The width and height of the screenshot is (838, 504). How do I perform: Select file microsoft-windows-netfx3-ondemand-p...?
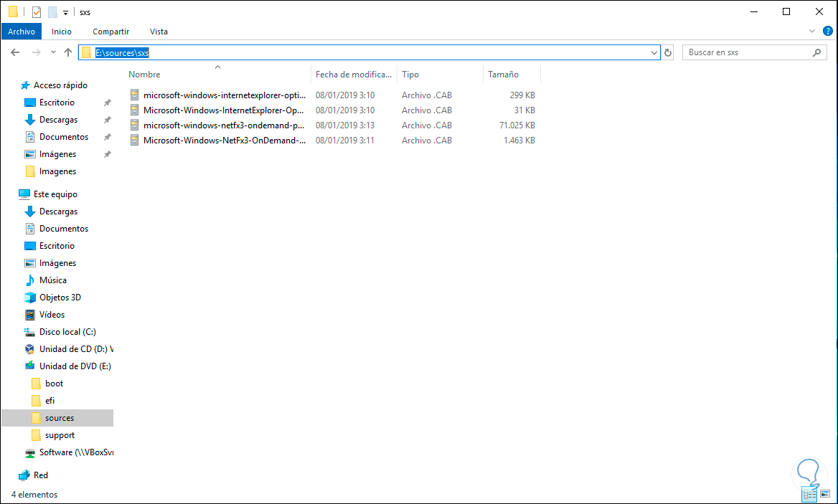(224, 125)
